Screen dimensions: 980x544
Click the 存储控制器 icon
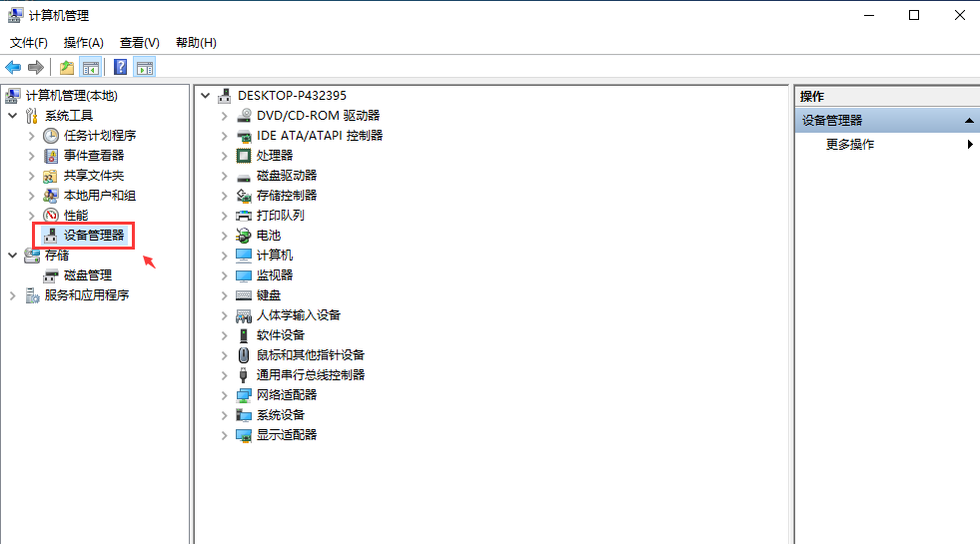click(244, 196)
